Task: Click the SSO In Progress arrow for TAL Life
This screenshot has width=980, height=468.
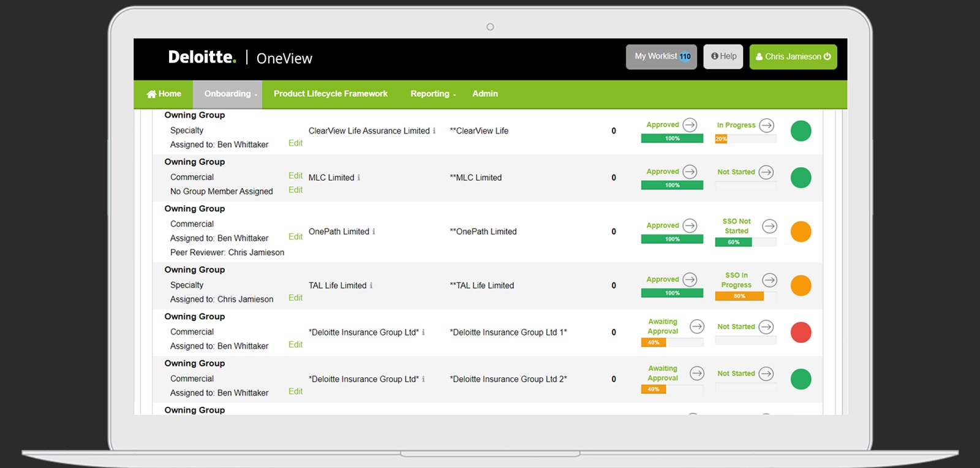Action: 770,280
